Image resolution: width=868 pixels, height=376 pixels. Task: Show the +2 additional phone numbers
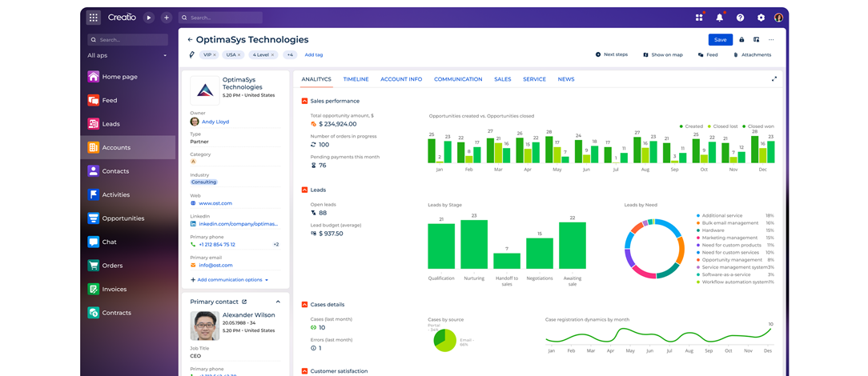coord(275,245)
